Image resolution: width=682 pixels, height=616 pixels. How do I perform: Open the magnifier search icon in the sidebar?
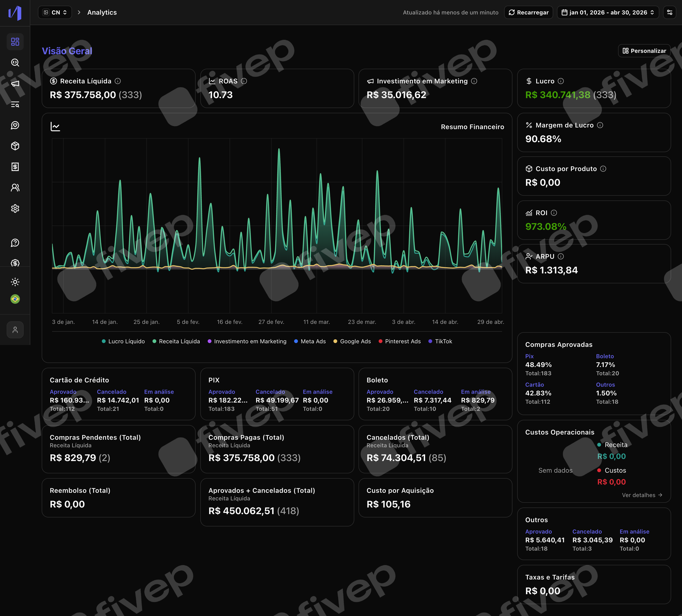pyautogui.click(x=15, y=63)
